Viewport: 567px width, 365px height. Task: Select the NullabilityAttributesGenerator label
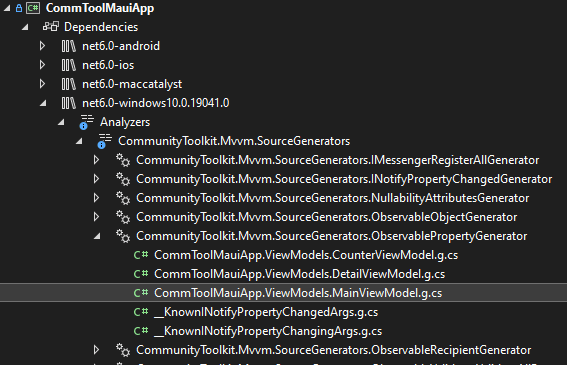(332, 198)
